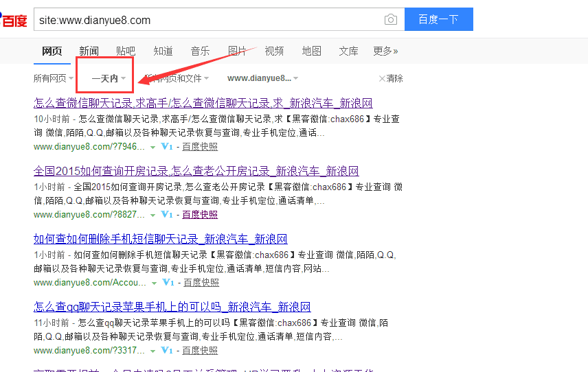Click V1 badge under the qq聊天记录 result

[x=167, y=350]
